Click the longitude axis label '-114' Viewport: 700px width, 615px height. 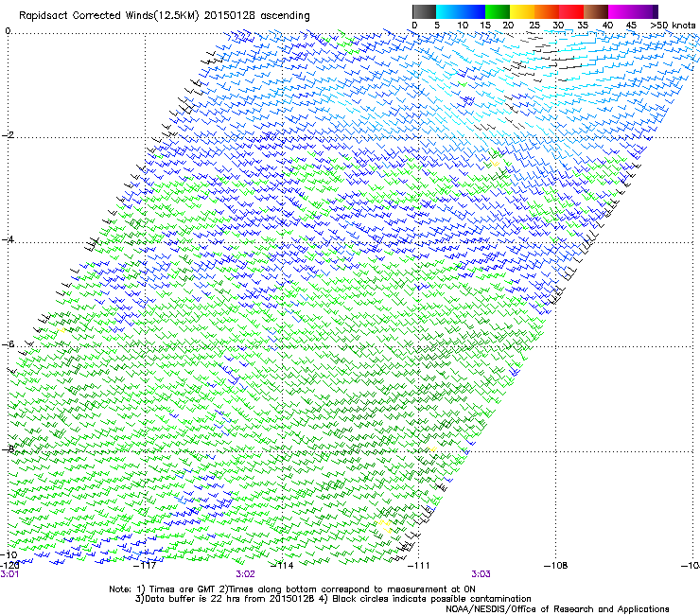coord(282,565)
